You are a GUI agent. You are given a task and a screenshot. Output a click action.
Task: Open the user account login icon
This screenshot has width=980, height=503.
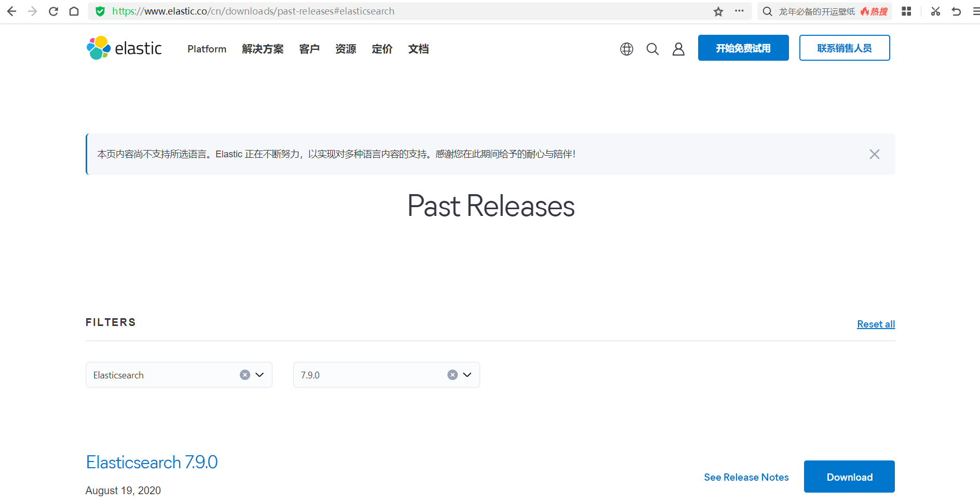[678, 49]
